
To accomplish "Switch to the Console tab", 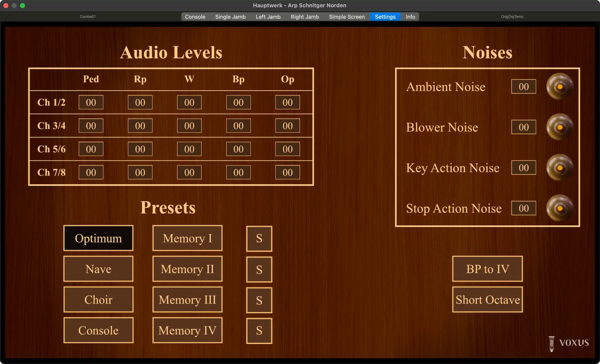I will tap(195, 17).
